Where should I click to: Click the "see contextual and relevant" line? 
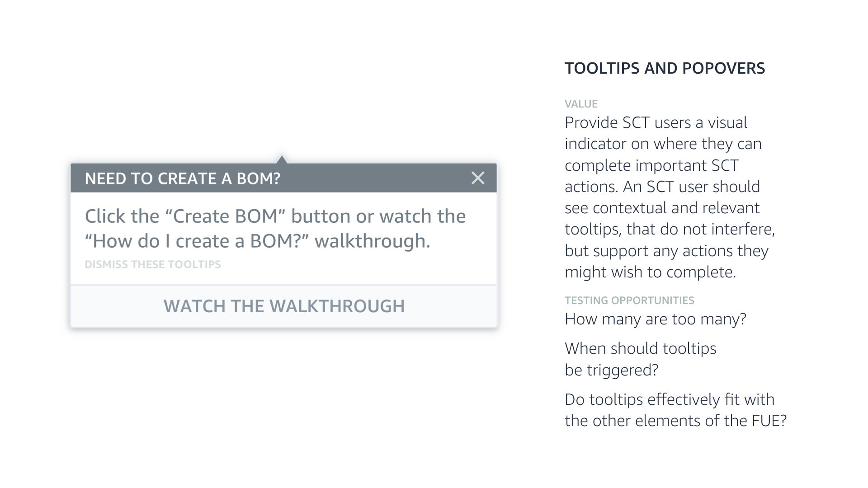pos(662,208)
